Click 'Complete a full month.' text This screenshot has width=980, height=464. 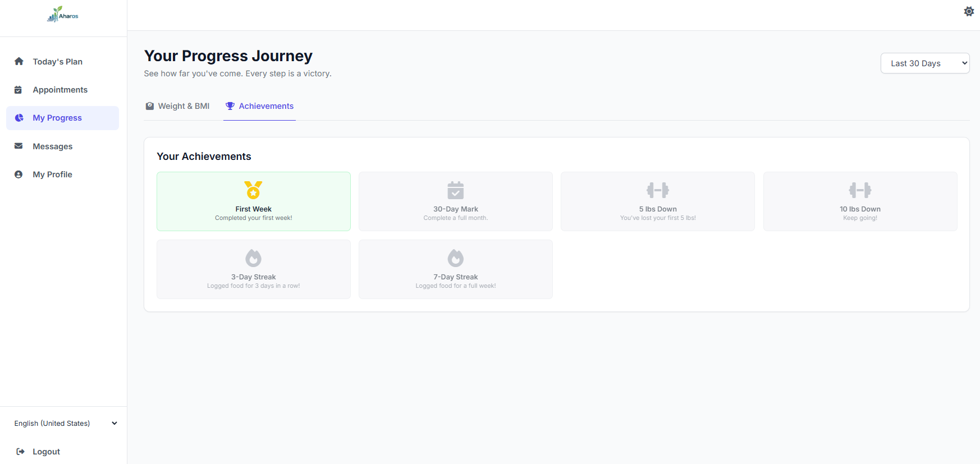pos(456,218)
